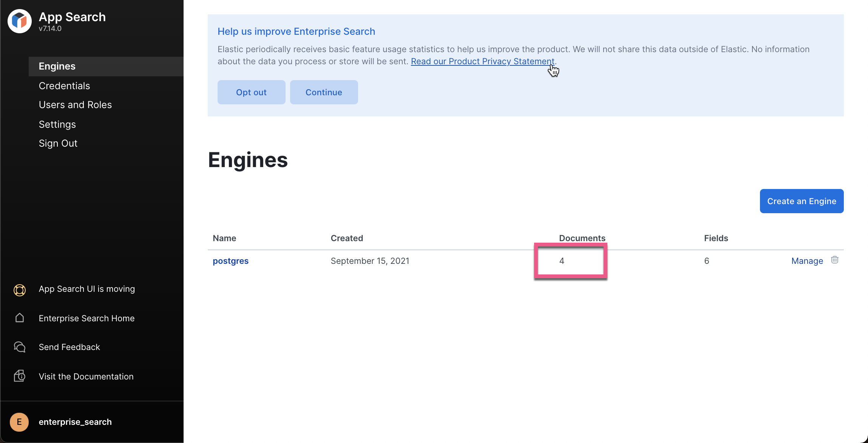Open Settings from the sidebar
Viewport: 868px width, 443px height.
[57, 124]
